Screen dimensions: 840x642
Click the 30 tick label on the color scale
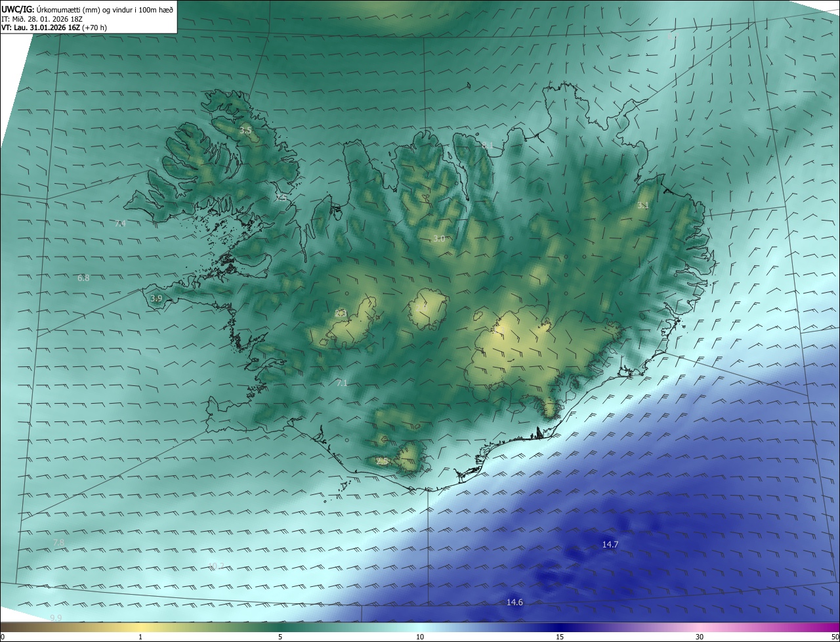[x=700, y=637]
